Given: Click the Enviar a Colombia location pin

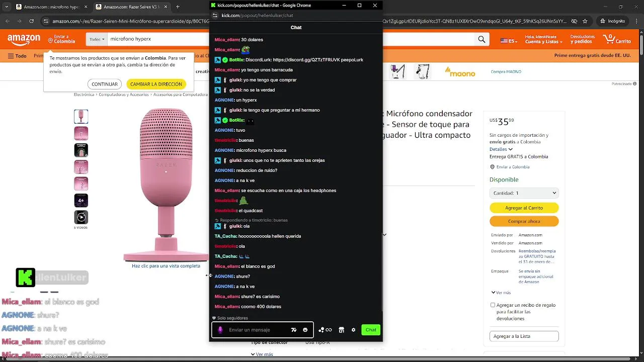Looking at the screenshot, I should click(51, 40).
